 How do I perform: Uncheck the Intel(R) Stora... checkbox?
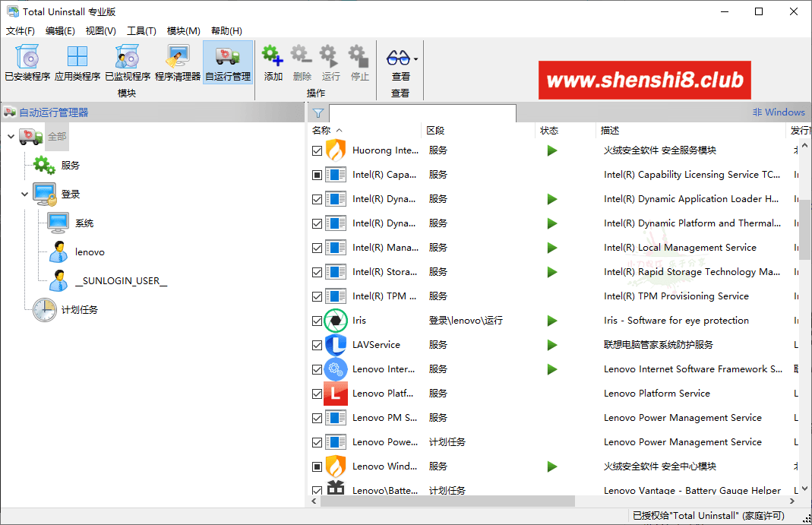(x=318, y=272)
